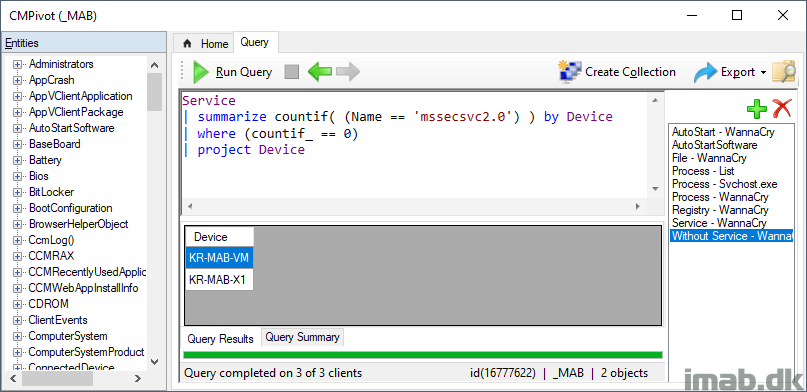The width and height of the screenshot is (807, 392).
Task: Select Process - Svchost.exe favorite
Action: 725,184
